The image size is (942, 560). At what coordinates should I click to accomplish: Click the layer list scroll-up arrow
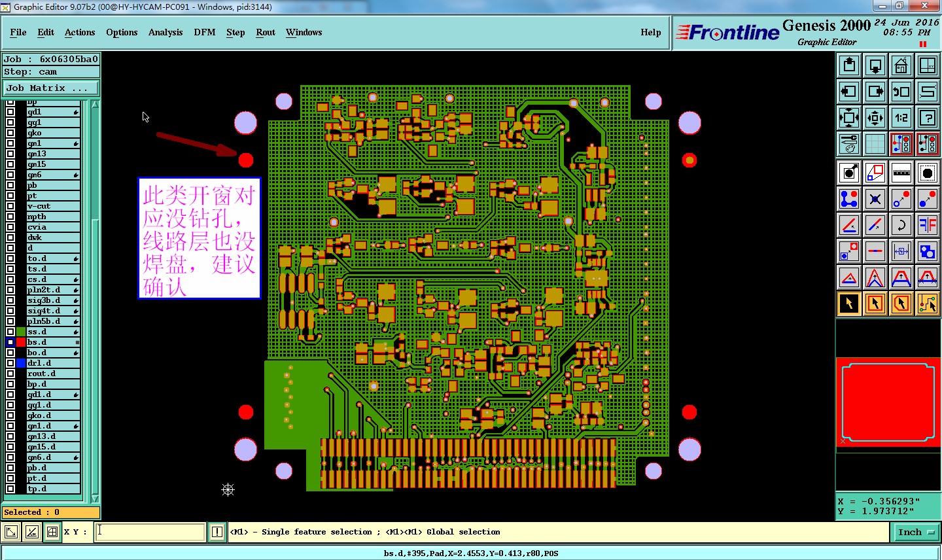(x=95, y=105)
